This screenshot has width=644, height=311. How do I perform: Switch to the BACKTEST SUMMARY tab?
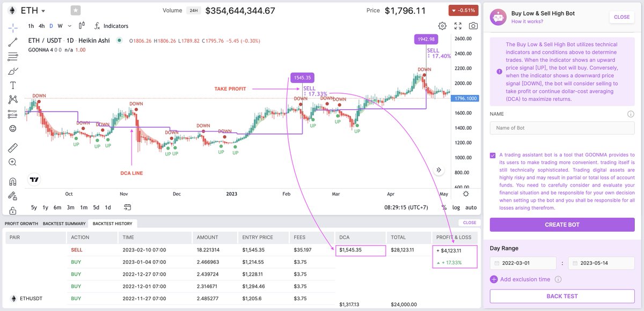(64, 224)
